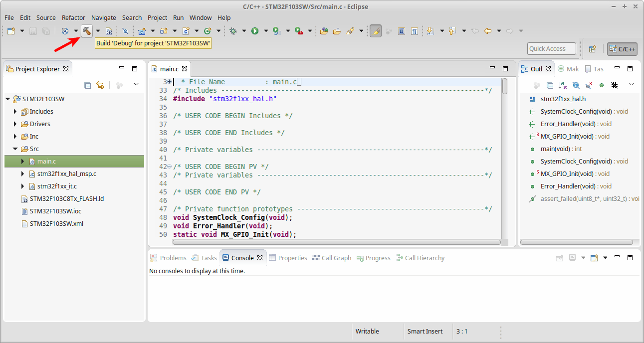Close the main.c editor tab
The image size is (644, 343).
(184, 69)
